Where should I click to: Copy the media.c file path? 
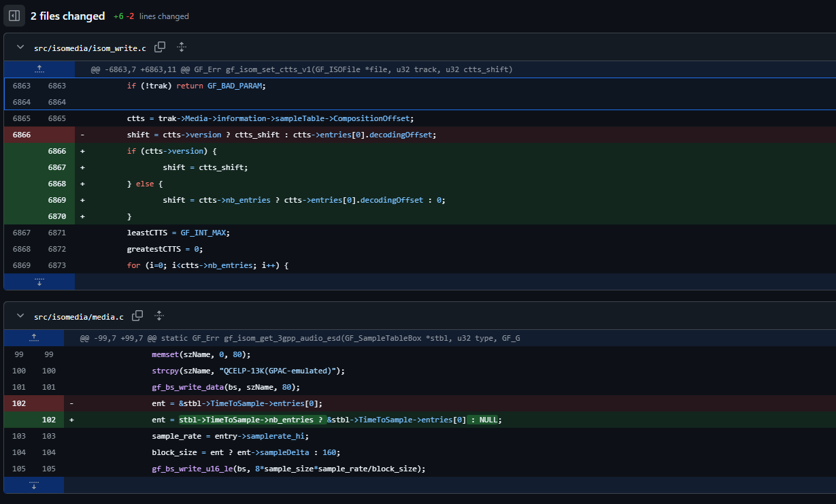click(137, 316)
